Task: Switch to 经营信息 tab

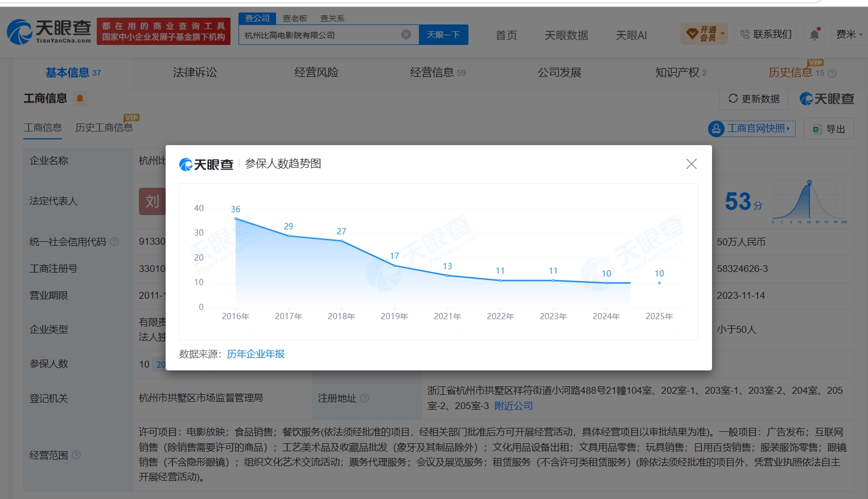Action: pyautogui.click(x=438, y=73)
